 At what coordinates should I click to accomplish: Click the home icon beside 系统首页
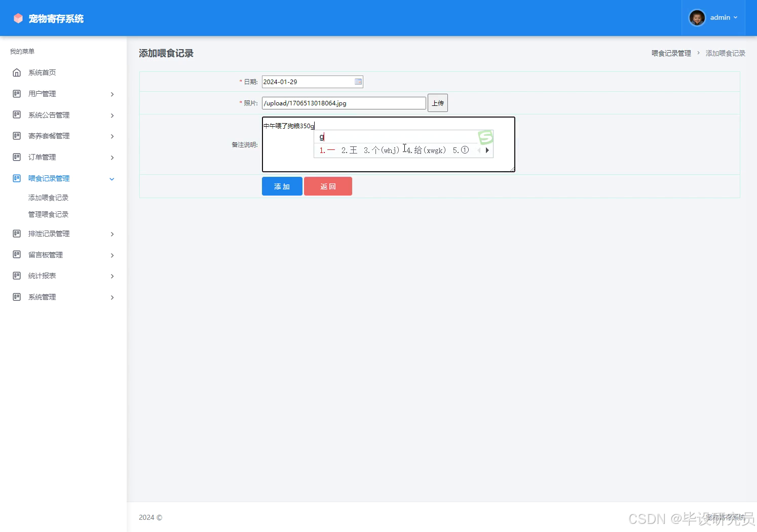(x=17, y=72)
